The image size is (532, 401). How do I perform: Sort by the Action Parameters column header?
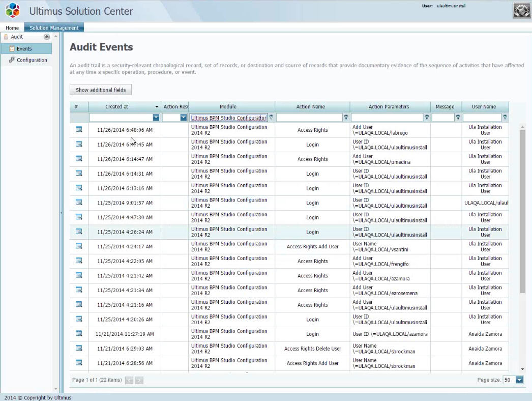(390, 107)
